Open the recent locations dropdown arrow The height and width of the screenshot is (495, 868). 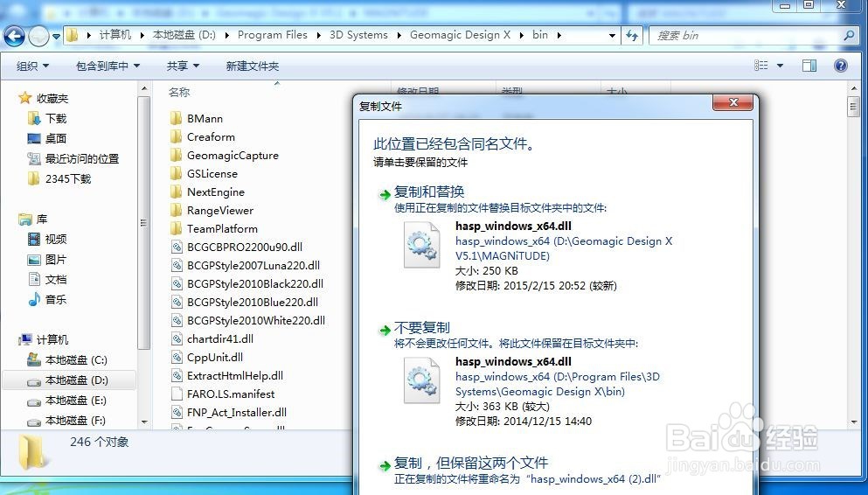[57, 37]
